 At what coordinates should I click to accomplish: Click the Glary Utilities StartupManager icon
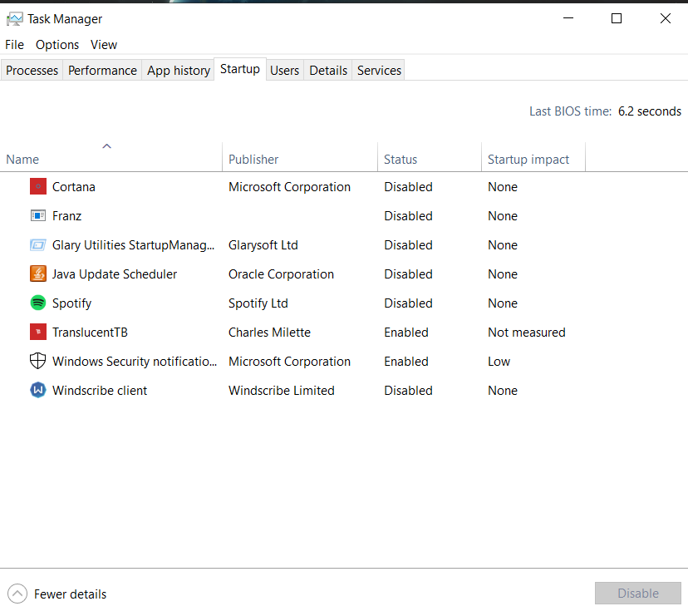[38, 245]
